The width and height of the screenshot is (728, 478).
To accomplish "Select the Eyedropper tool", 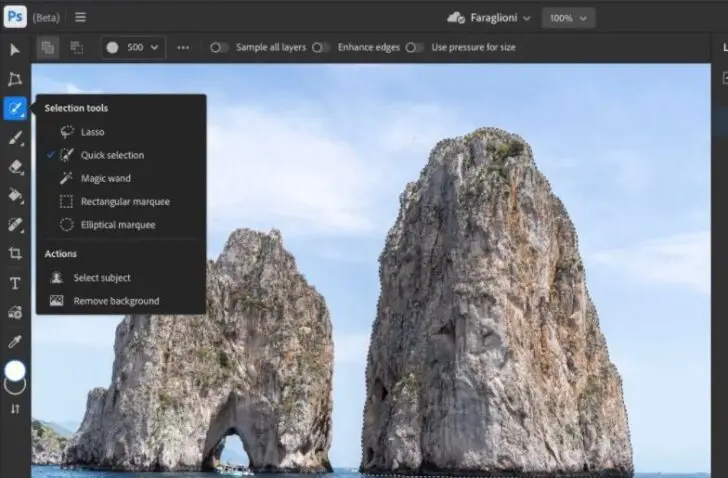I will point(15,342).
